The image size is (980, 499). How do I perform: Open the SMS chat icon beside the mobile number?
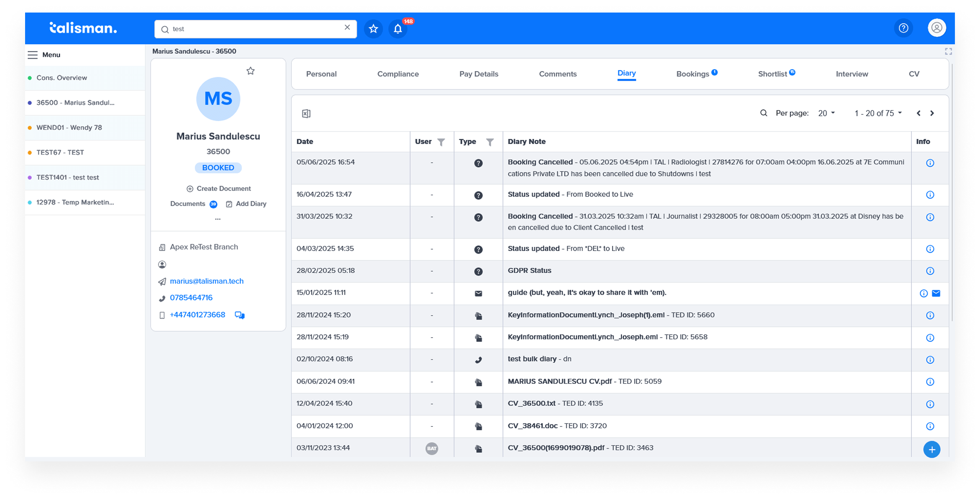(x=240, y=315)
